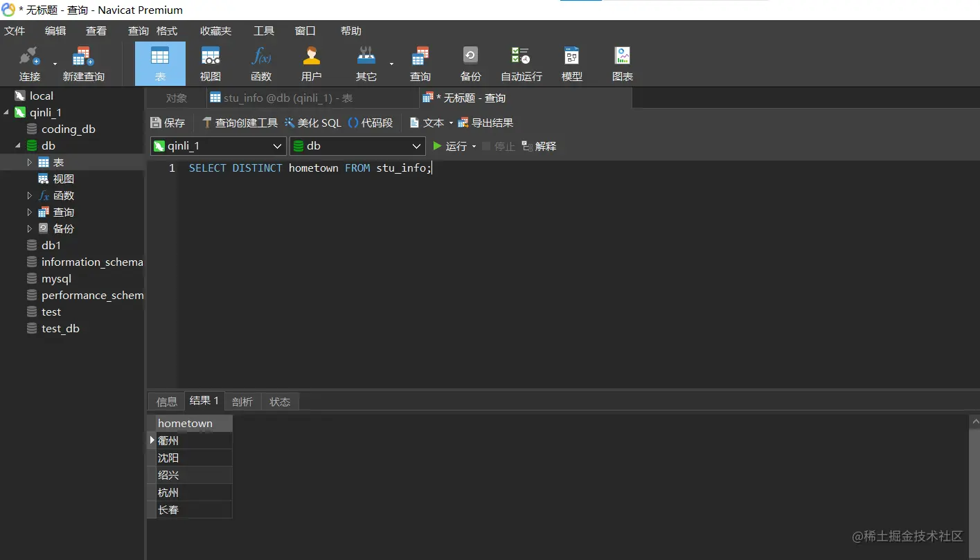This screenshot has height=560, width=980.
Task: Select db1 database in tree
Action: (51, 245)
